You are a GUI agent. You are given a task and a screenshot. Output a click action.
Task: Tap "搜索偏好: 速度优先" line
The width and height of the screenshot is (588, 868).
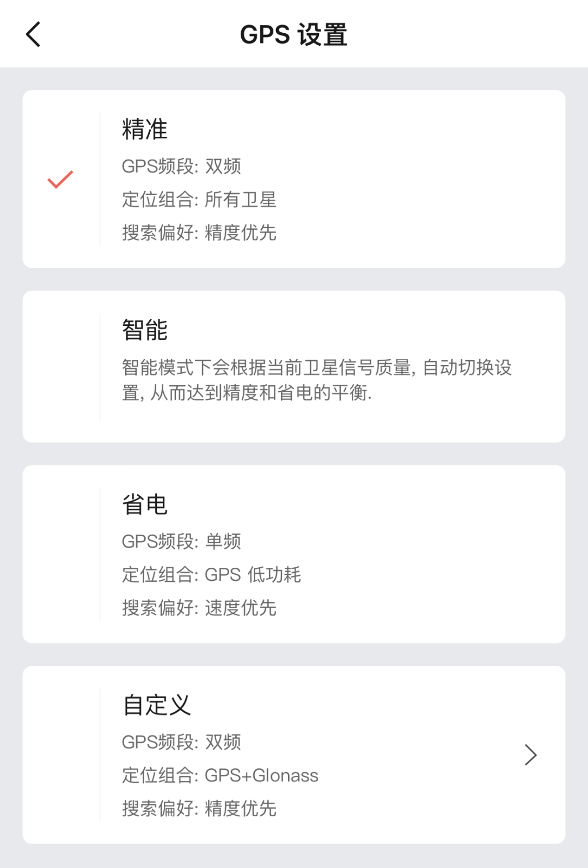pos(199,608)
